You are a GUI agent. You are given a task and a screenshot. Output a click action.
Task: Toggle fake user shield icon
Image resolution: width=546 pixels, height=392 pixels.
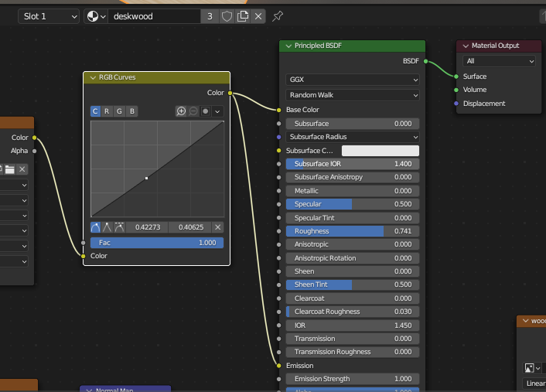click(227, 16)
